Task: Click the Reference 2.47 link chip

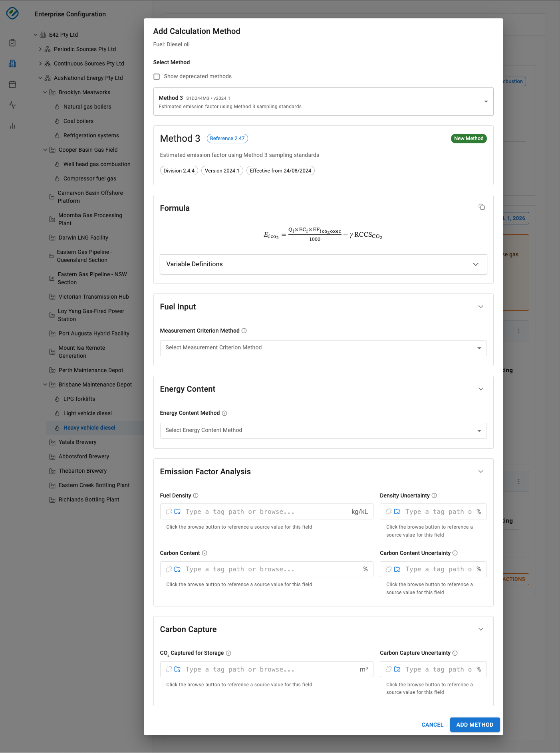Action: point(227,139)
